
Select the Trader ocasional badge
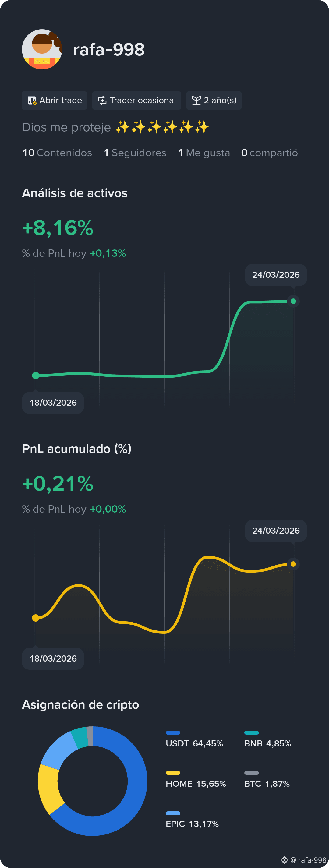[136, 101]
